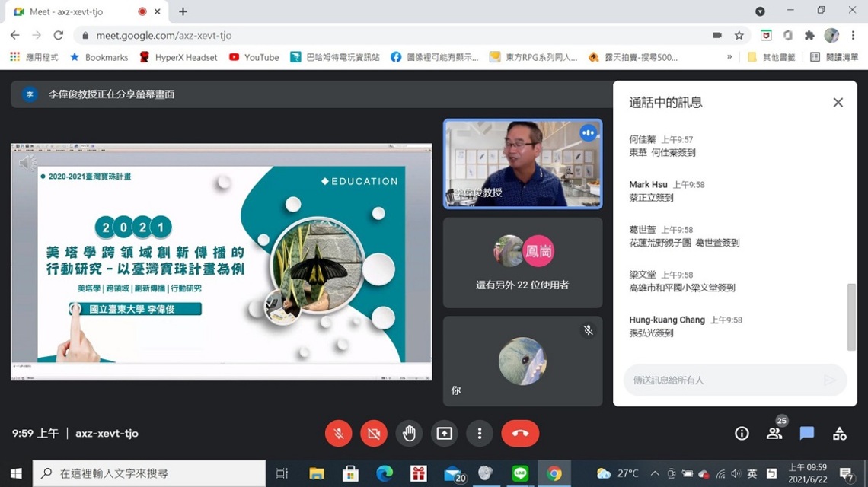This screenshot has height=487, width=868.
Task: Open Chrome profile avatar
Action: click(831, 36)
